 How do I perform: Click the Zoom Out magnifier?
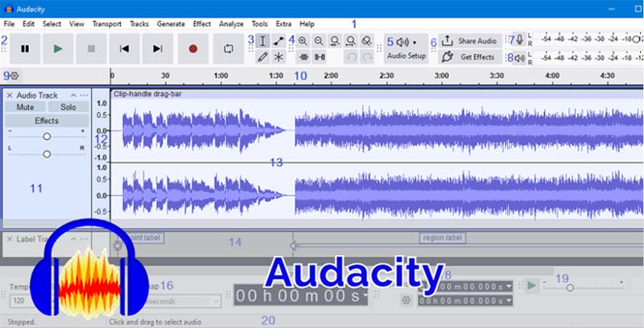point(319,40)
